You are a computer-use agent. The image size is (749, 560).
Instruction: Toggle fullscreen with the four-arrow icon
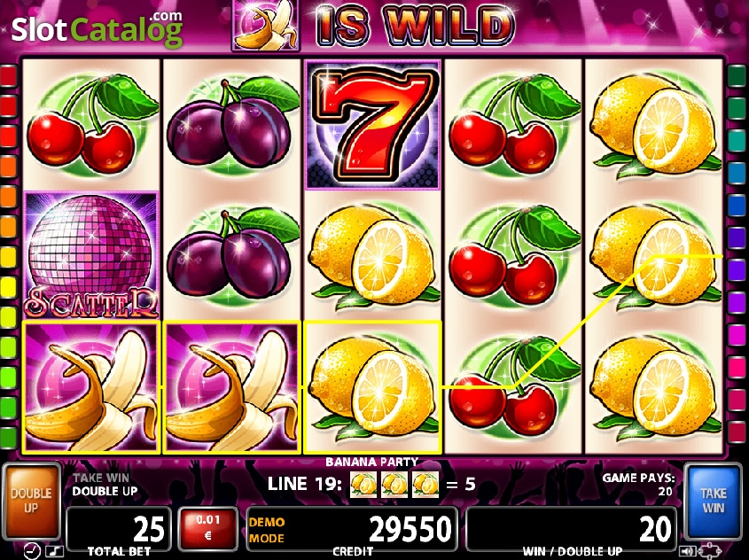[709, 551]
